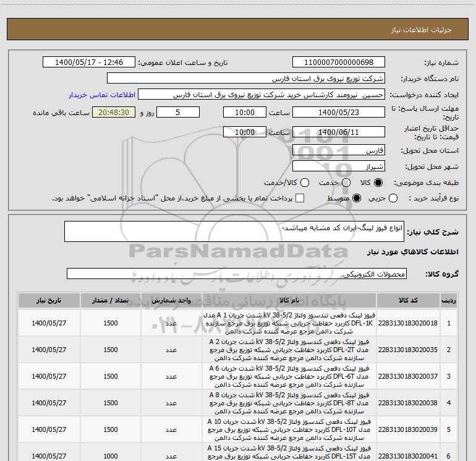Click delivery province field فارس
This screenshot has height=461, width=476.
pyautogui.click(x=339, y=150)
